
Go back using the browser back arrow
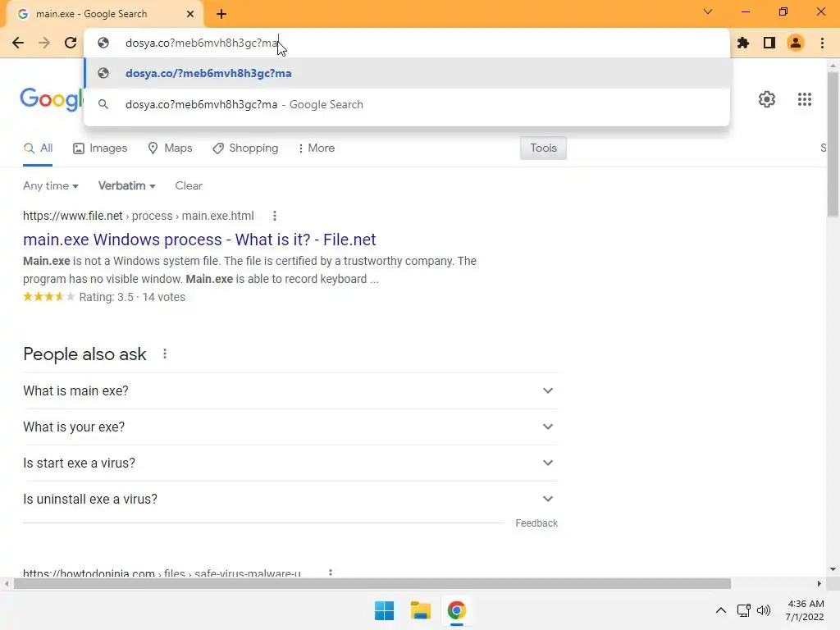(18, 43)
